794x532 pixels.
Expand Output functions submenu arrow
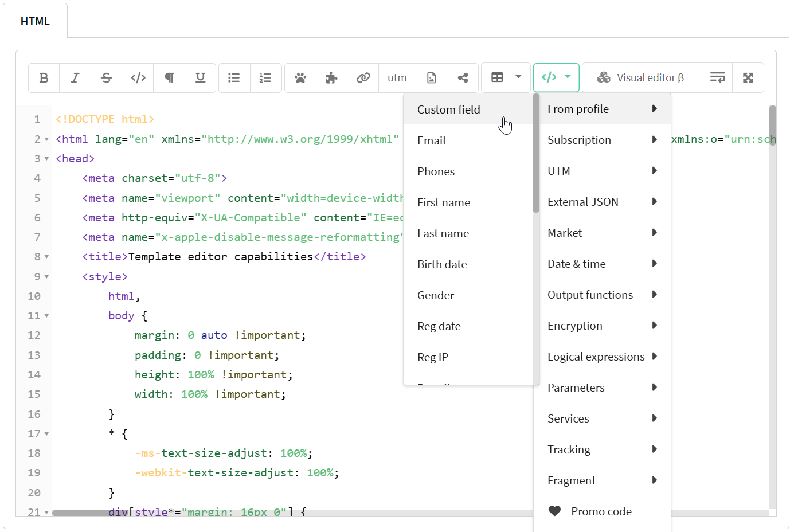pyautogui.click(x=654, y=294)
